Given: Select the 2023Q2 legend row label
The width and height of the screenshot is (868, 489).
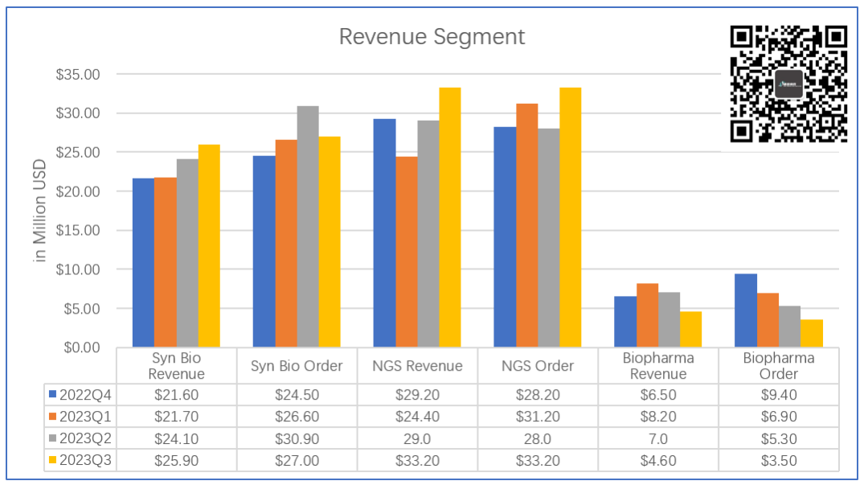Looking at the screenshot, I should (x=84, y=438).
